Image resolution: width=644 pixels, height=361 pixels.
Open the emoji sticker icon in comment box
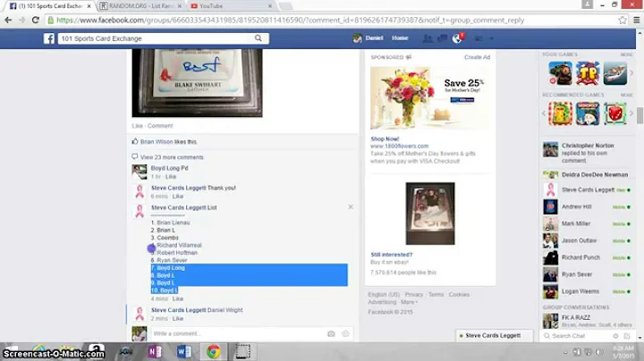345,333
